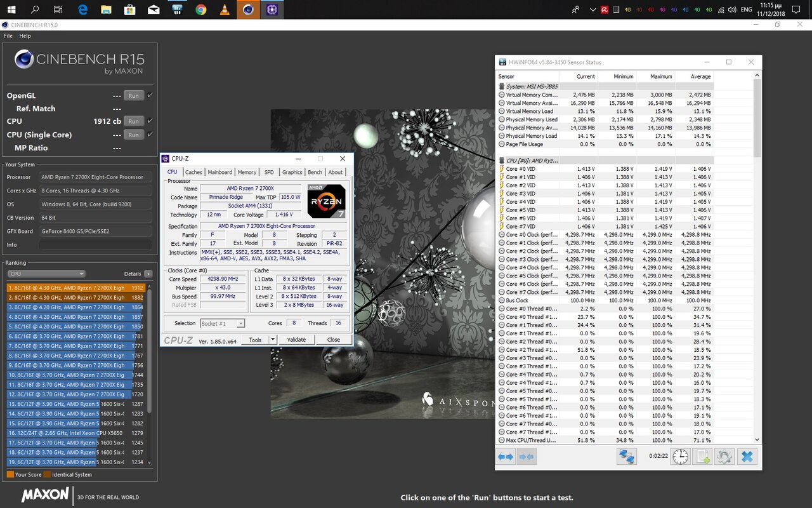Show hidden tray icons chevron

click(593, 10)
